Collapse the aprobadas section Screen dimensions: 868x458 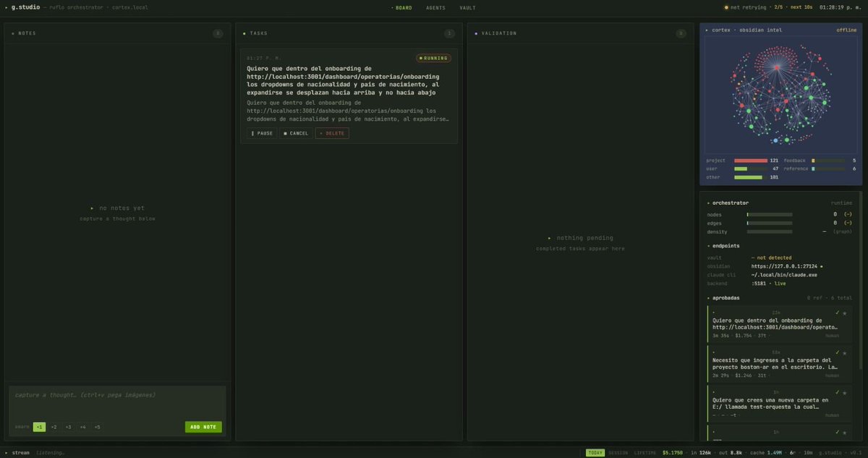pyautogui.click(x=708, y=298)
